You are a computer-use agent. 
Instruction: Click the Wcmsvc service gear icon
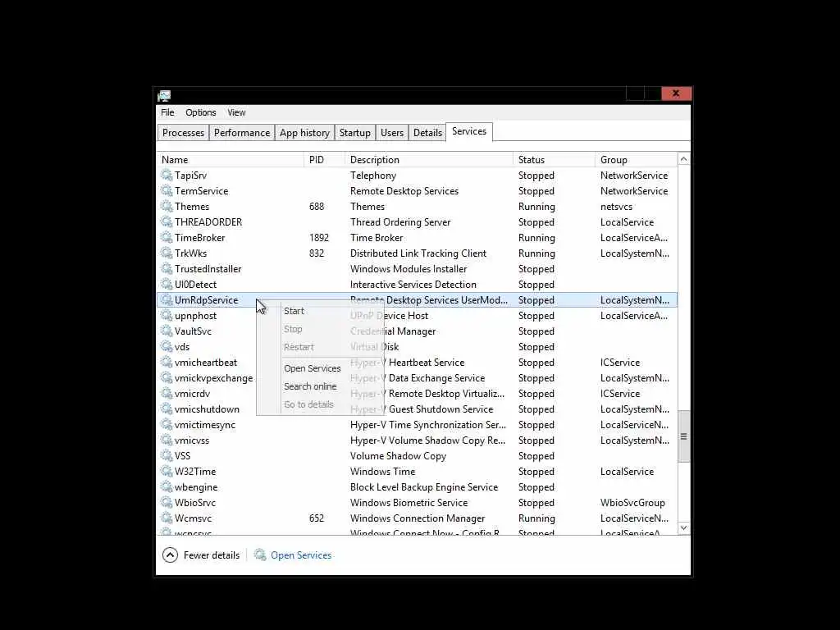tap(167, 518)
